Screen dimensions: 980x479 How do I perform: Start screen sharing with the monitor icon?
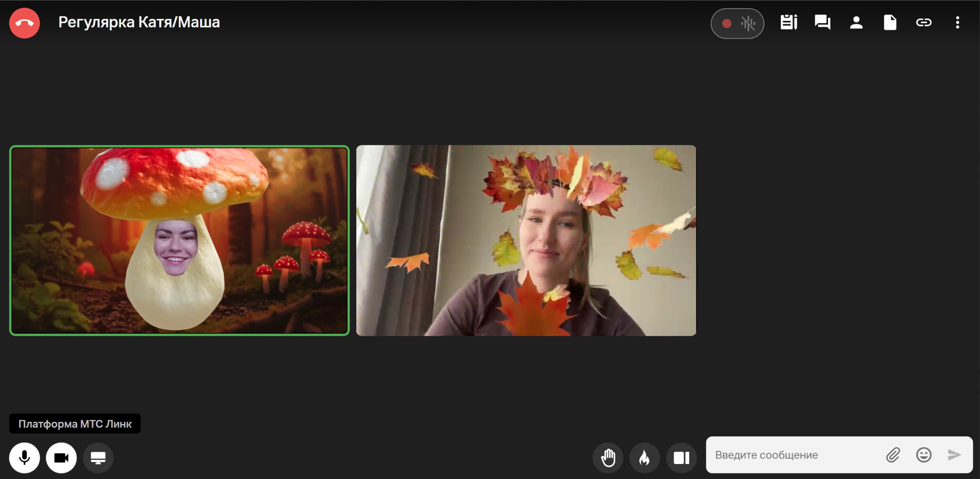coord(98,458)
